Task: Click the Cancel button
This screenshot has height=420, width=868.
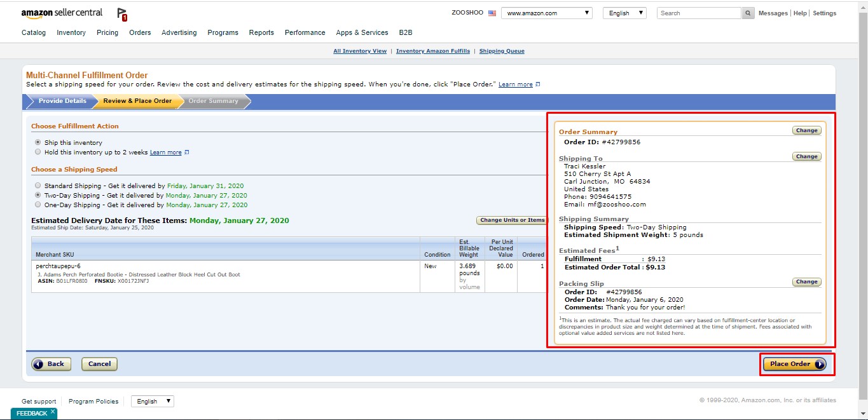Action: coord(99,364)
